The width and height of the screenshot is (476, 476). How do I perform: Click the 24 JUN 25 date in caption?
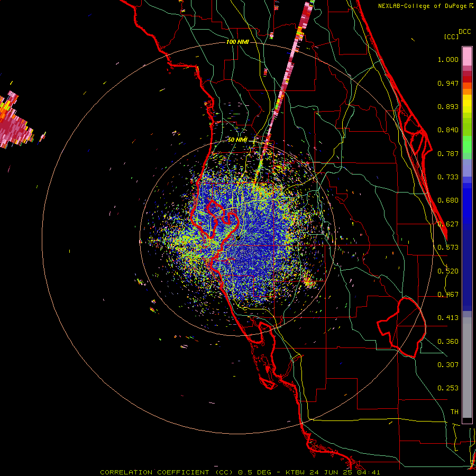(332, 472)
